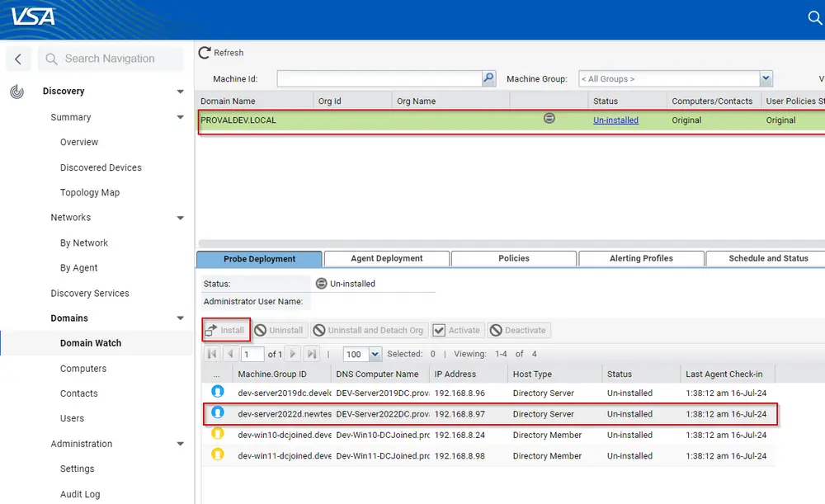Click the Install button

(x=225, y=330)
